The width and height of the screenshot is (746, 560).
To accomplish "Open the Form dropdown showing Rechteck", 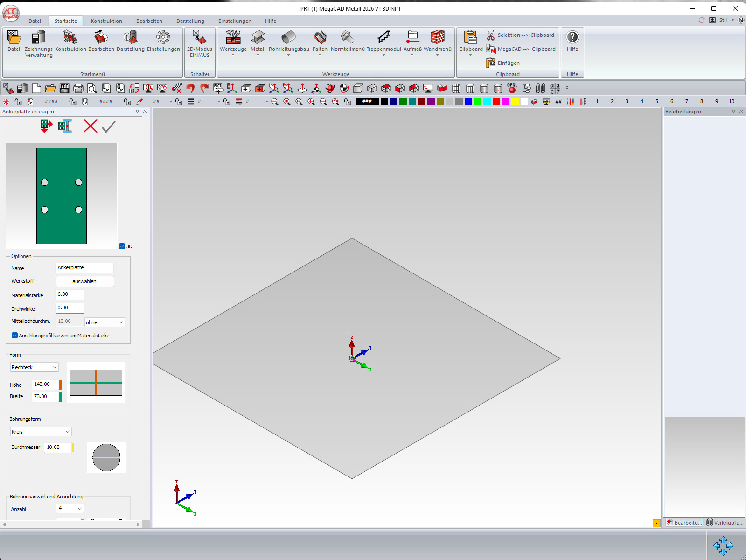I will 34,367.
